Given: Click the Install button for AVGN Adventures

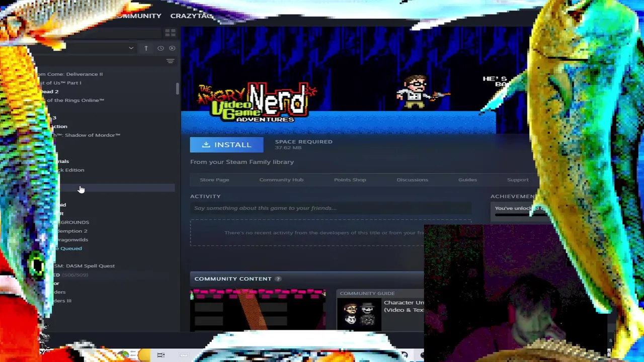Looking at the screenshot, I should click(x=226, y=145).
